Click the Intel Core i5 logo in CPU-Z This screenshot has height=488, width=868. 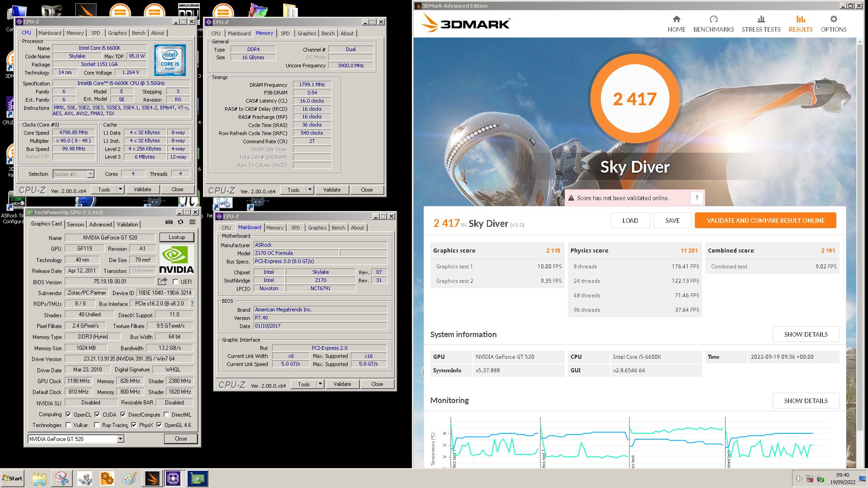pyautogui.click(x=170, y=60)
